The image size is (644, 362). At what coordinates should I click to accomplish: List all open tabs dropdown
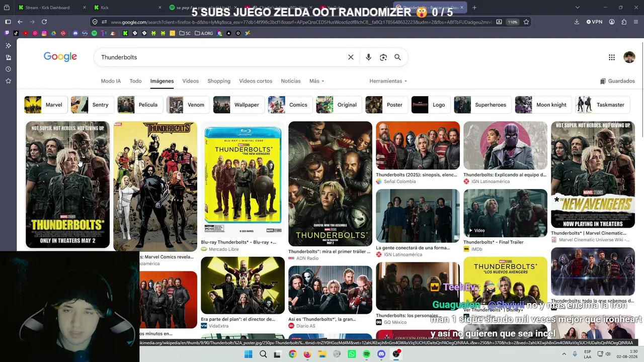(x=577, y=8)
